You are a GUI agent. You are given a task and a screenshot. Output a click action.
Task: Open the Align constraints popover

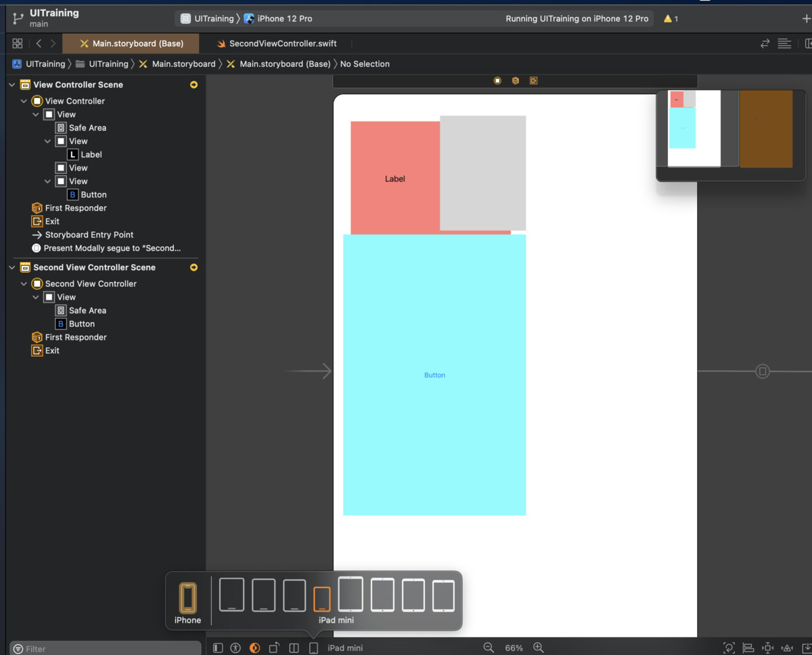click(748, 648)
